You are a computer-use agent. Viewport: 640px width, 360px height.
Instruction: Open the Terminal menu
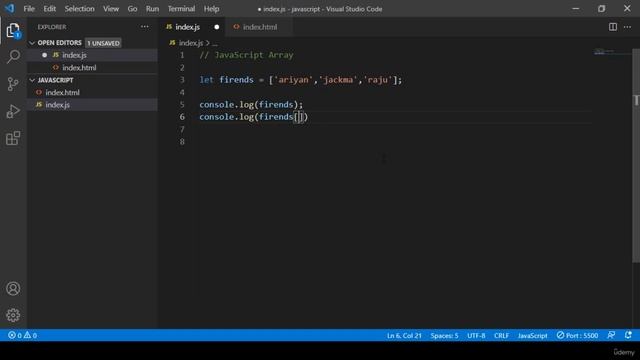tap(181, 9)
